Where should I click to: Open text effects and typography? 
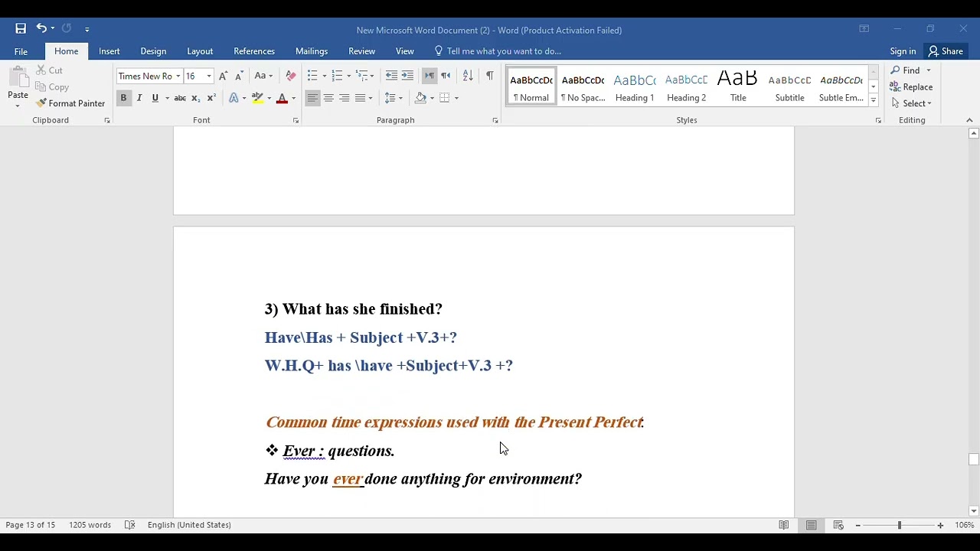coord(234,98)
